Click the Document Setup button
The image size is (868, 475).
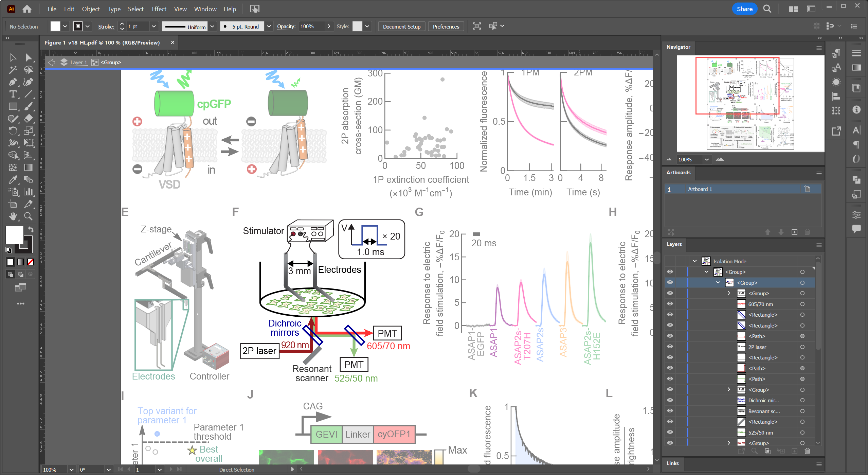402,27
